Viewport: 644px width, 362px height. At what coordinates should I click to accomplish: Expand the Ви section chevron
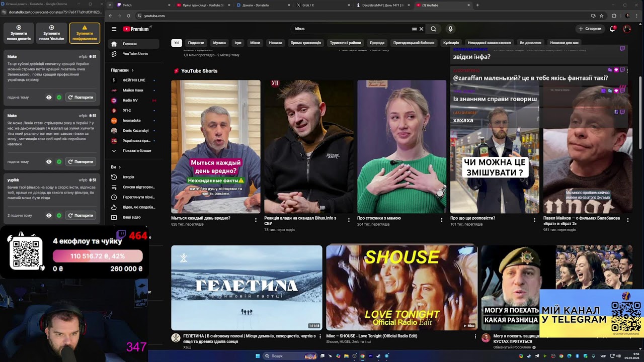[120, 167]
